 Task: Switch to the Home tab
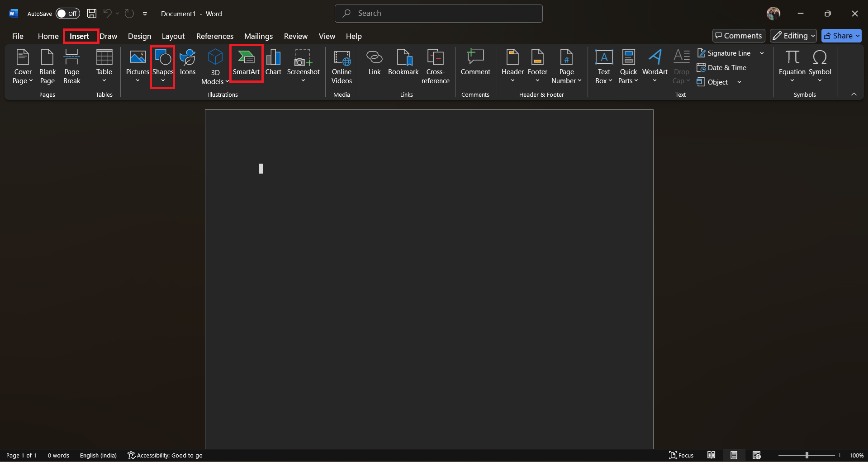pos(48,36)
